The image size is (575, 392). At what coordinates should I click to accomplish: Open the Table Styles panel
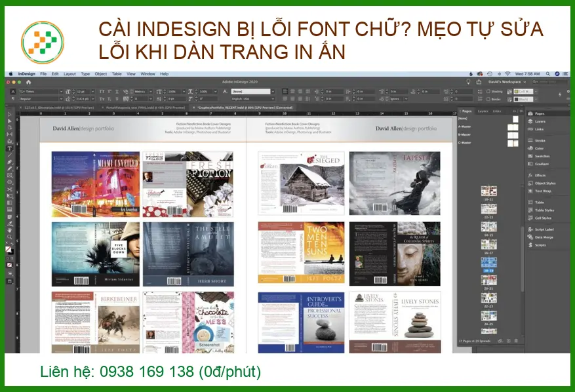click(x=542, y=210)
